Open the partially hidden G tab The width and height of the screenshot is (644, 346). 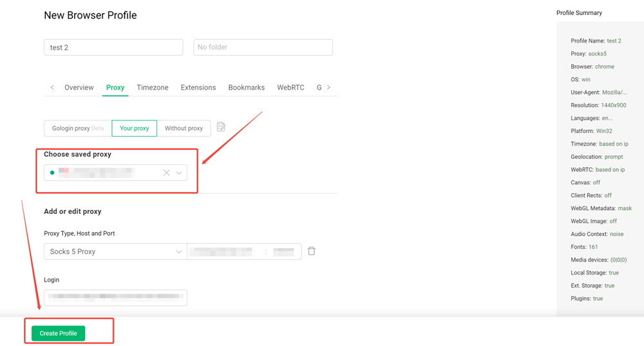point(319,88)
